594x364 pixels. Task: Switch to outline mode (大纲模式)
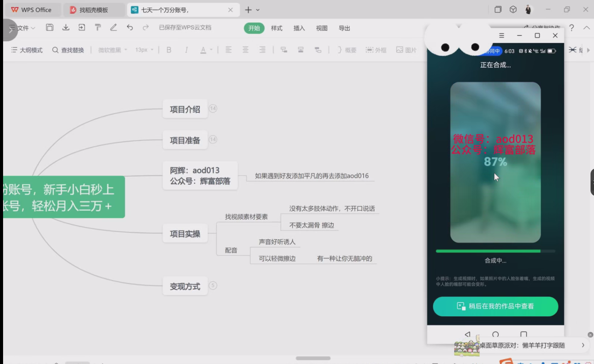27,50
